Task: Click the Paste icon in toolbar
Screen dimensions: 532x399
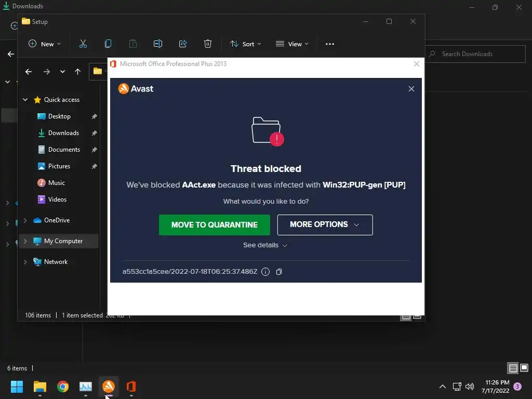Action: [x=133, y=44]
